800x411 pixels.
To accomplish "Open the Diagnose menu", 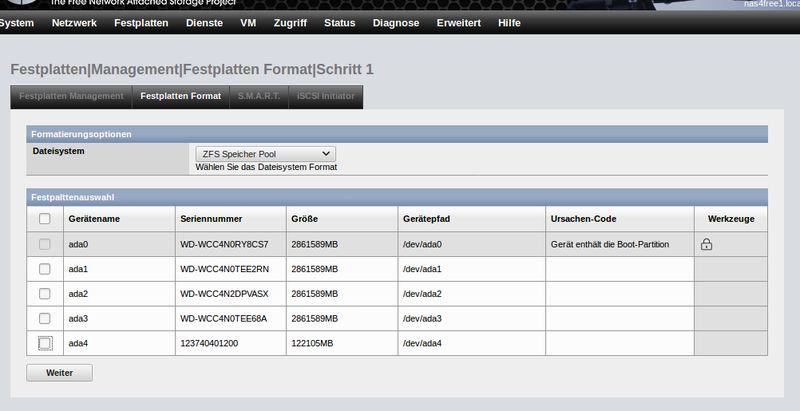I will click(396, 22).
